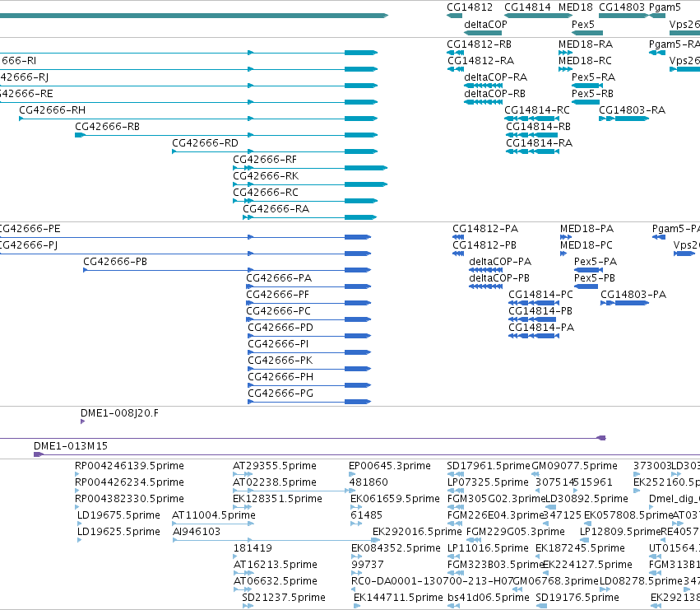Select cDNA AI946103
The width and height of the screenshot is (700, 610).
(x=197, y=532)
